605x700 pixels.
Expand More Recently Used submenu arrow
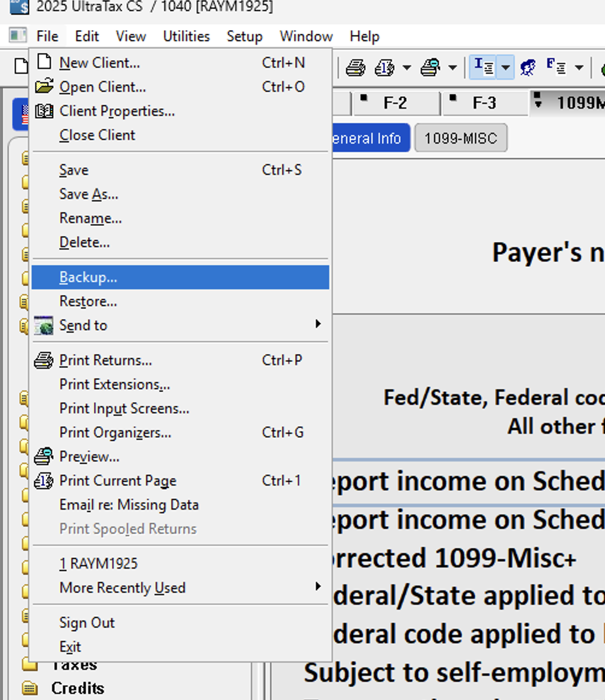tap(318, 586)
